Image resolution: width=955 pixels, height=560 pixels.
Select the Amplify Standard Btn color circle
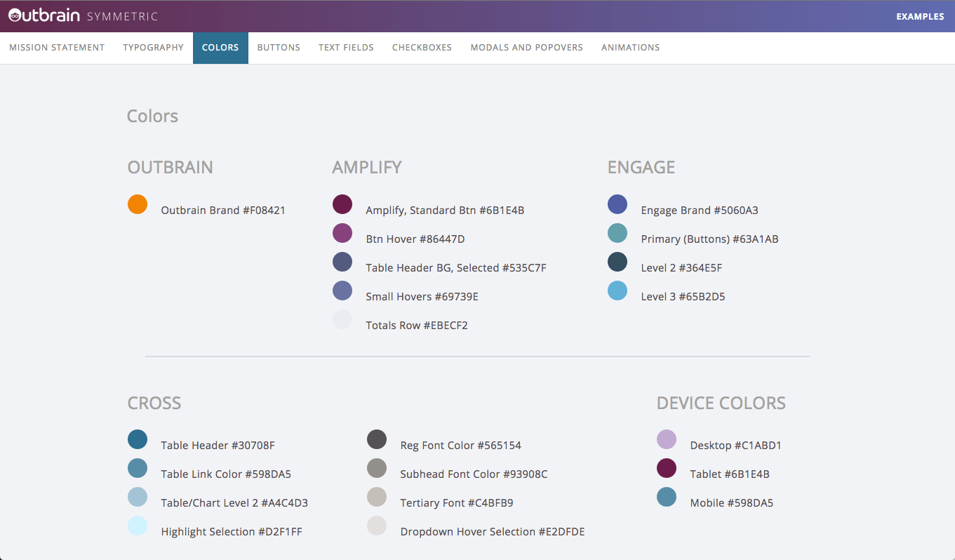[342, 204]
